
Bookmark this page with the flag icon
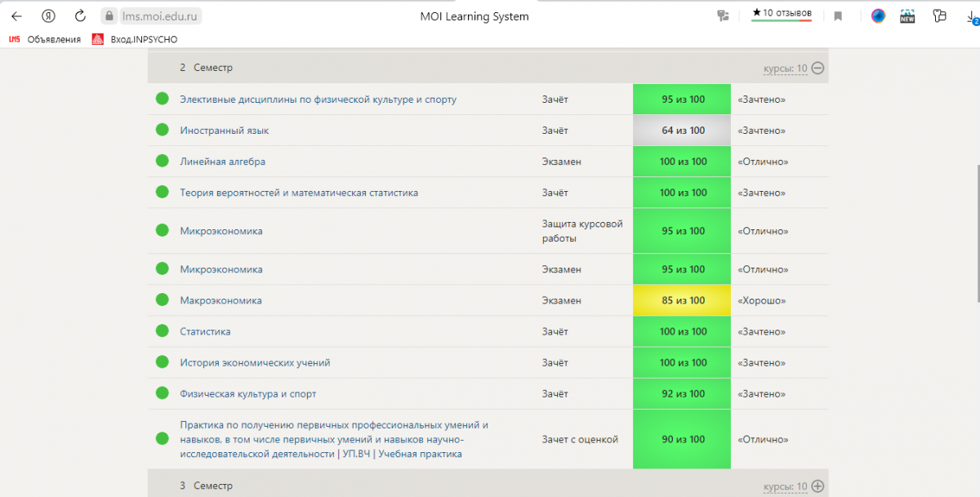coord(838,16)
